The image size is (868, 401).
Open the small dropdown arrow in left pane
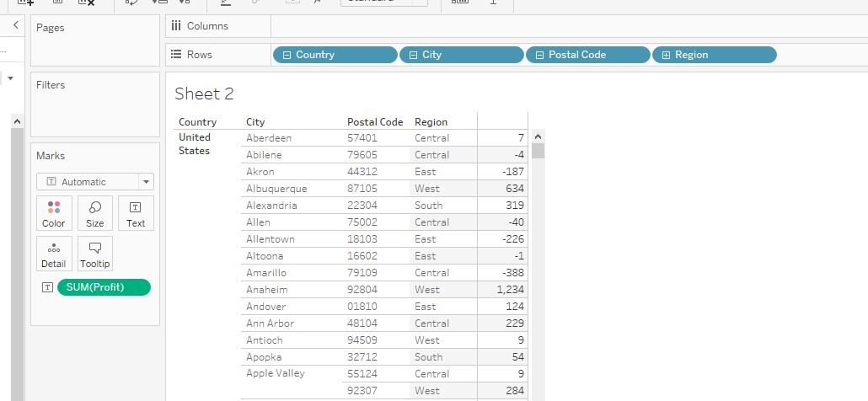(x=10, y=78)
